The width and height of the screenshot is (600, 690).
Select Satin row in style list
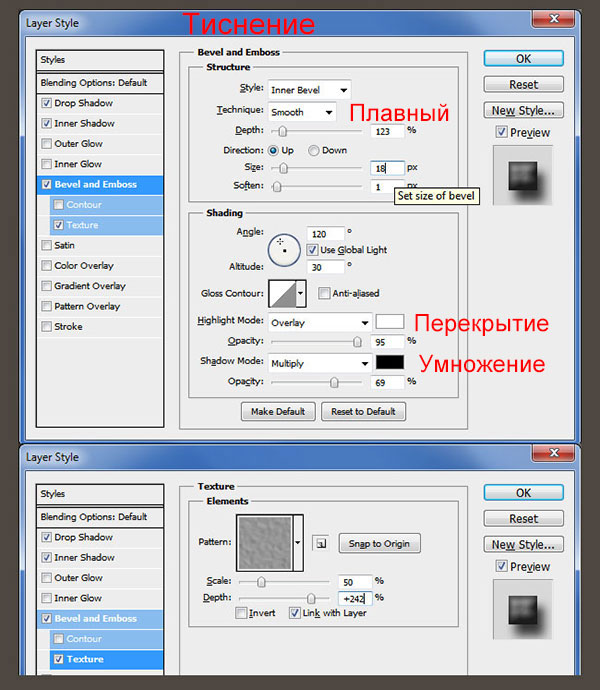[100, 245]
